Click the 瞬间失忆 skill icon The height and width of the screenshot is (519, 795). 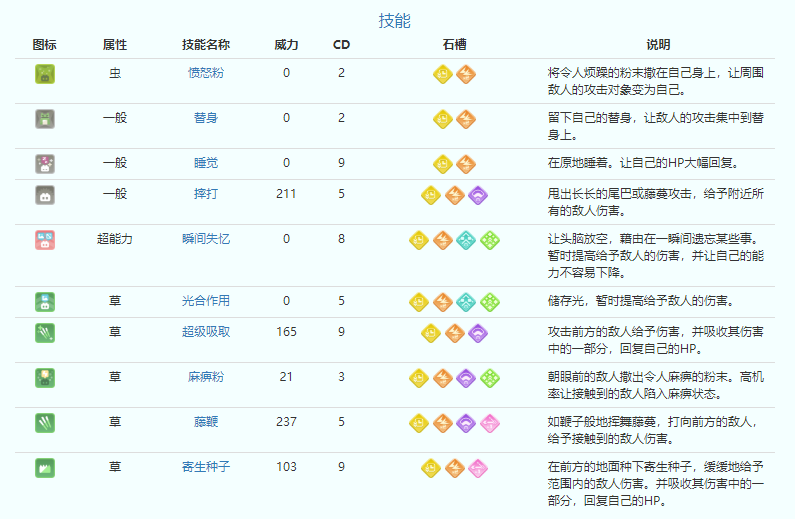pos(45,240)
